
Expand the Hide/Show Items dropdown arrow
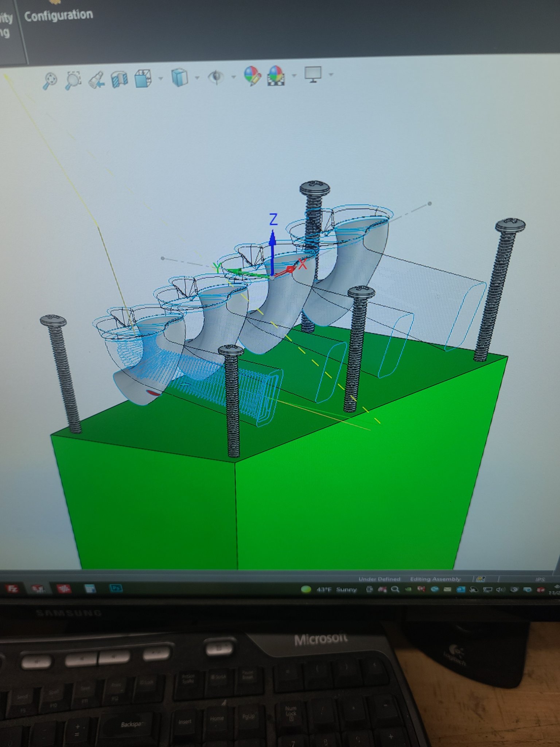click(233, 77)
